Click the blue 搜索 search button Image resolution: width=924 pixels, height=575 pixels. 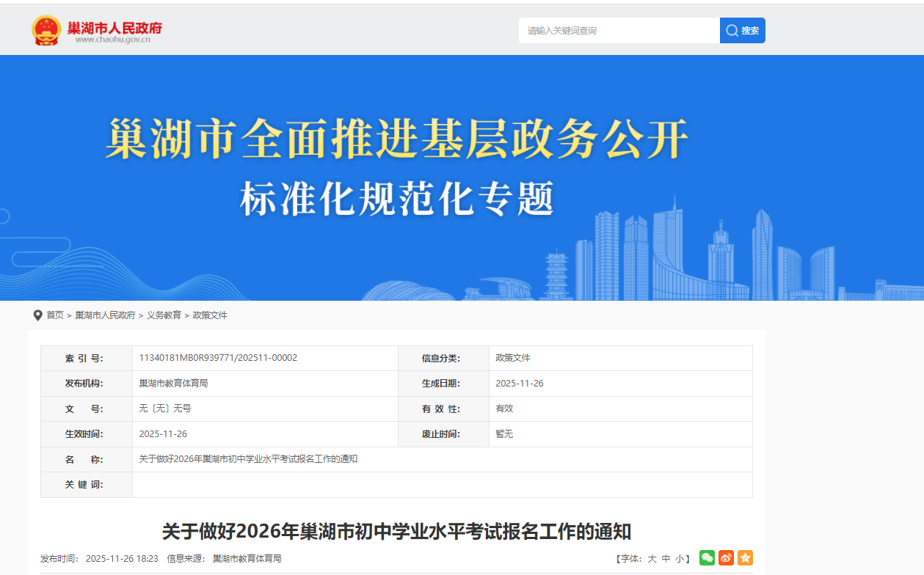tap(742, 31)
